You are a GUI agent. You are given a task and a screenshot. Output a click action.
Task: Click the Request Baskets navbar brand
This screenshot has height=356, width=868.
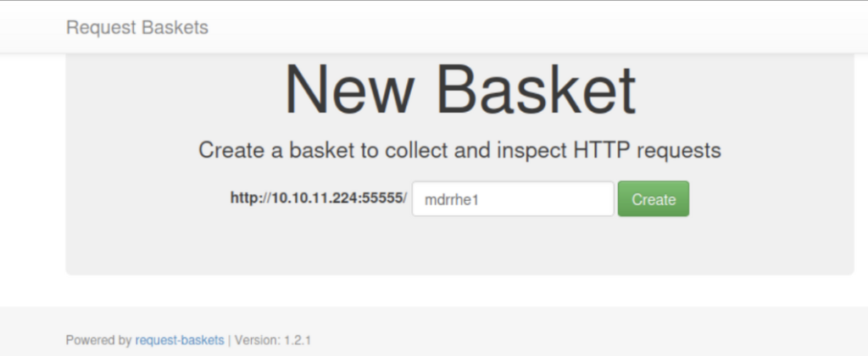point(137,27)
